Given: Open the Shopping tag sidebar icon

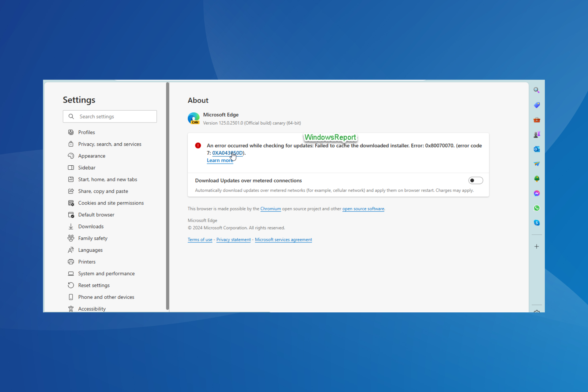Looking at the screenshot, I should pyautogui.click(x=537, y=105).
